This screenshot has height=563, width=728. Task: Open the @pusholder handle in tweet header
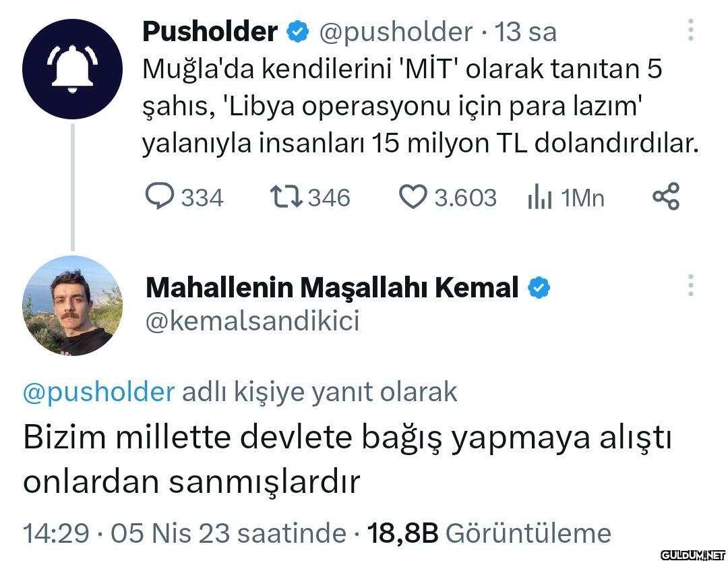(x=395, y=32)
